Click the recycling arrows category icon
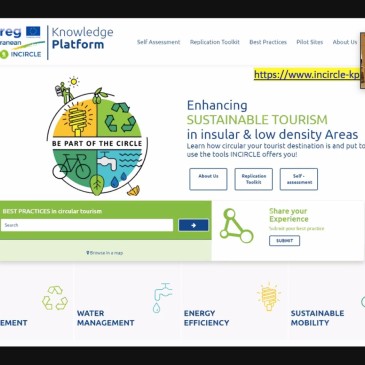Viewport: 365px width, 365px height. pos(55,298)
